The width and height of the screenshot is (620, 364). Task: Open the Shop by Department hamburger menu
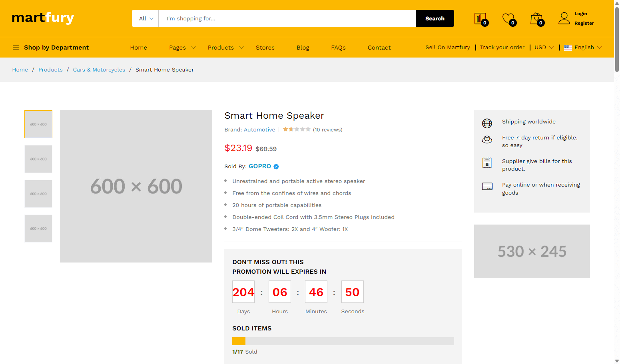(x=16, y=48)
